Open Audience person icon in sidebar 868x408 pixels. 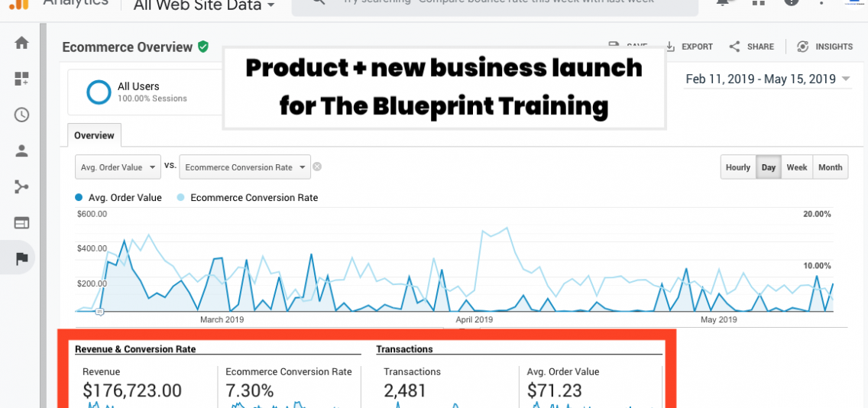(x=21, y=151)
